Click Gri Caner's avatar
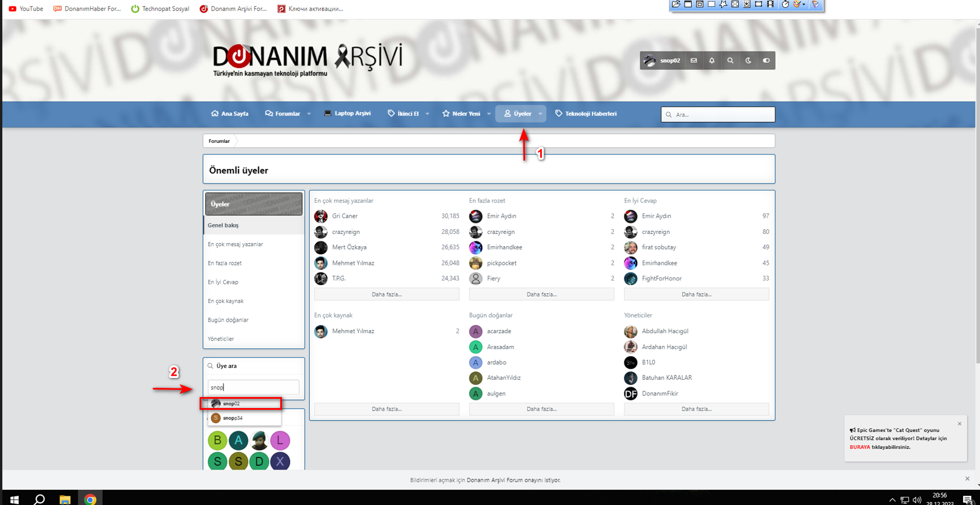Image resolution: width=980 pixels, height=505 pixels. [321, 216]
